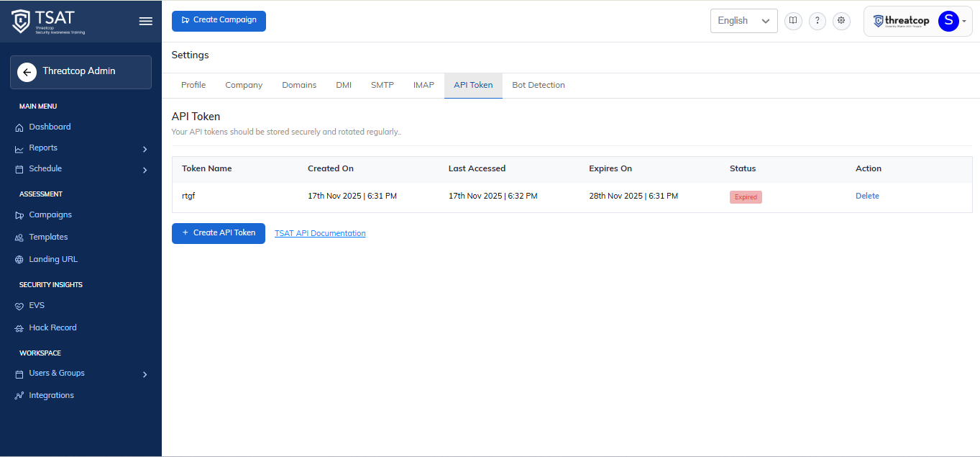This screenshot has height=457, width=980.
Task: Click the rtgf token name cell
Action: tap(188, 196)
